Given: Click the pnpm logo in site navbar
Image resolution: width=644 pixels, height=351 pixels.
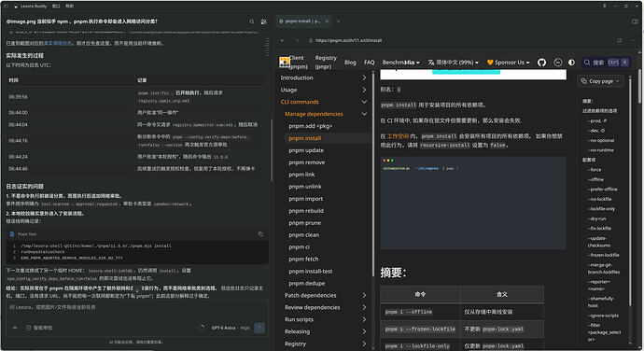Looking at the screenshot, I should click(x=285, y=63).
